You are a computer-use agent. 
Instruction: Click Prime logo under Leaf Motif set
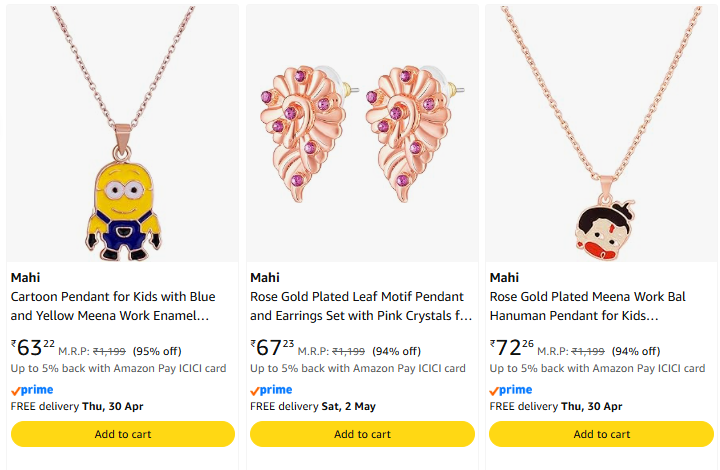pos(271,390)
